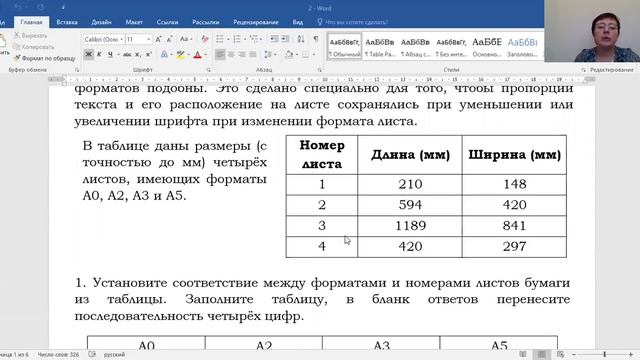Toggle strikethrough abc formatting

127,54
